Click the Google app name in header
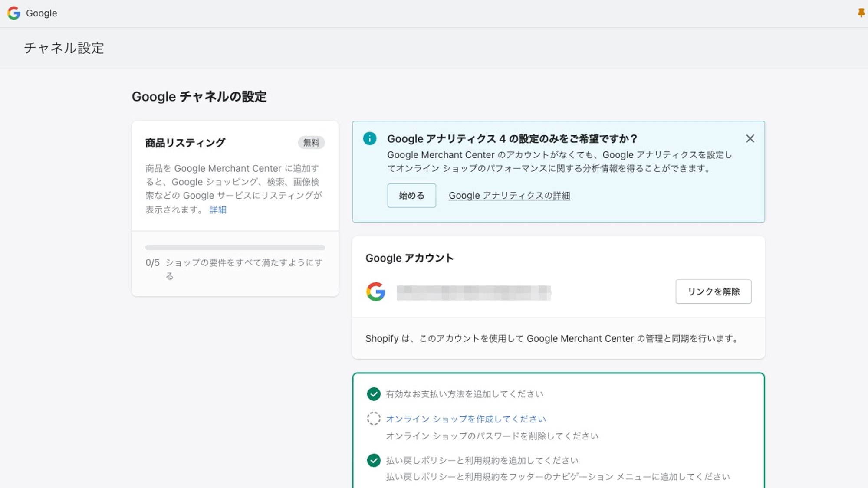 [42, 13]
